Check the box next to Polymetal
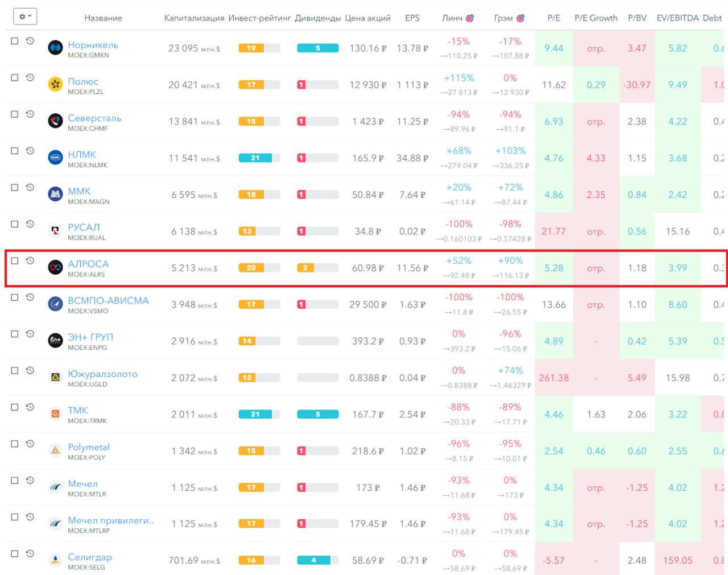The image size is (728, 575). 15,444
